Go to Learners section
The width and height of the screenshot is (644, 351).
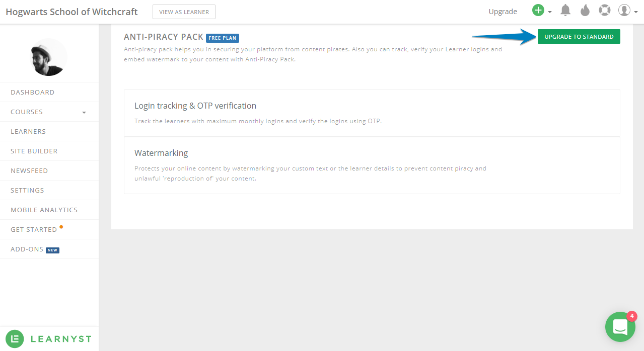[x=49, y=132]
